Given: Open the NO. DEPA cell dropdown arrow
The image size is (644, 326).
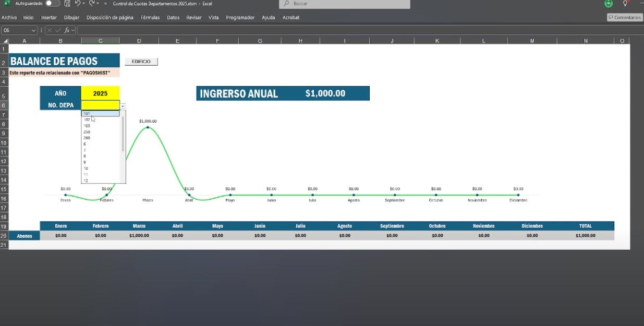Looking at the screenshot, I should point(122,105).
